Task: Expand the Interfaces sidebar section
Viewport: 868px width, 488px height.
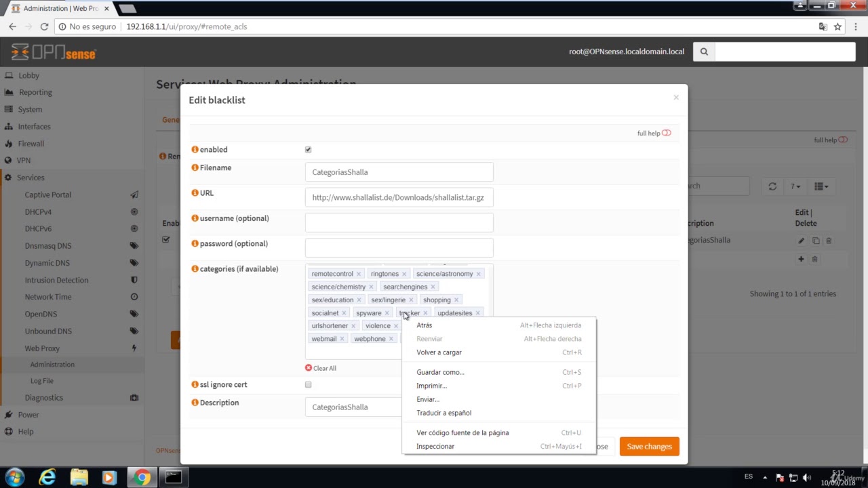Action: point(72,127)
